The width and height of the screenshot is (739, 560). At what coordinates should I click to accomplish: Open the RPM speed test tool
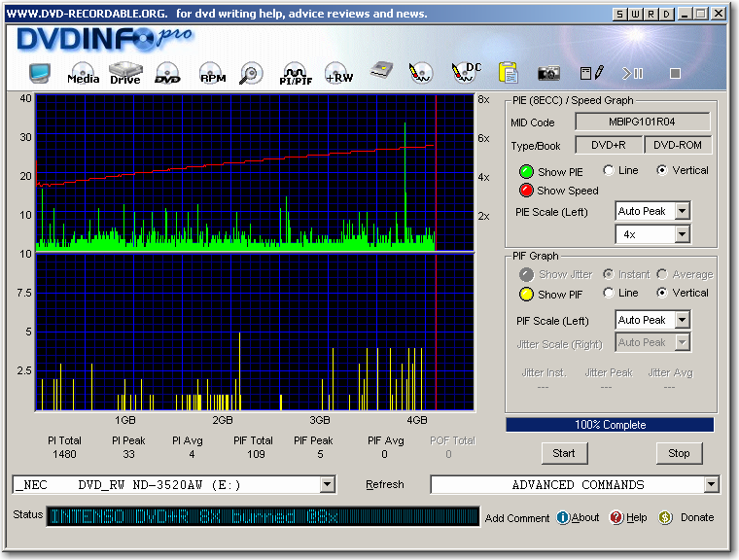click(x=212, y=74)
